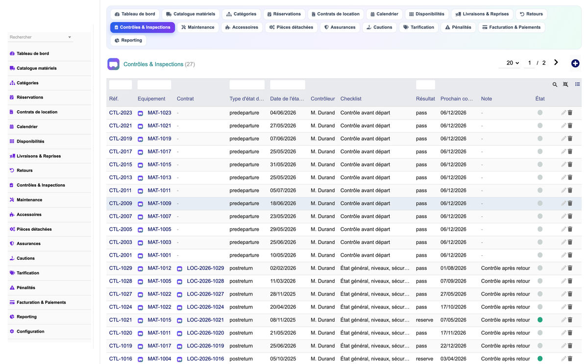
Task: Edit row CTL-1029 with pencil icon
Action: click(563, 268)
